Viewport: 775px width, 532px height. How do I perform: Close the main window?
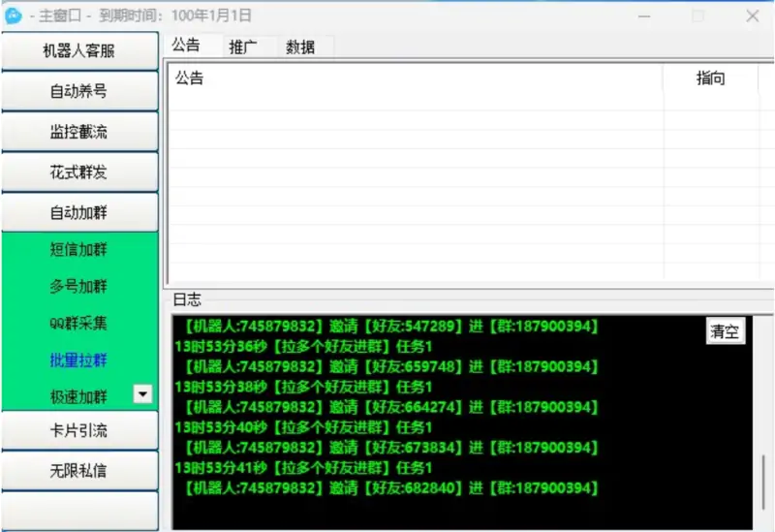click(x=753, y=16)
